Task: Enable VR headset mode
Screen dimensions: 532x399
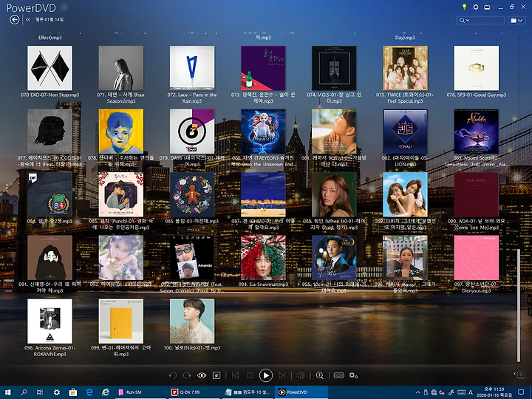Action: 338,375
